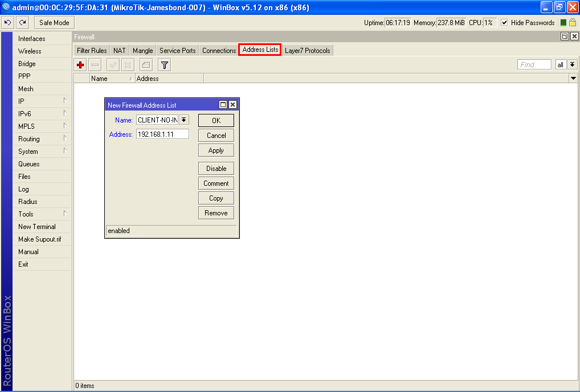Open New Terminal from sidebar

point(42,226)
